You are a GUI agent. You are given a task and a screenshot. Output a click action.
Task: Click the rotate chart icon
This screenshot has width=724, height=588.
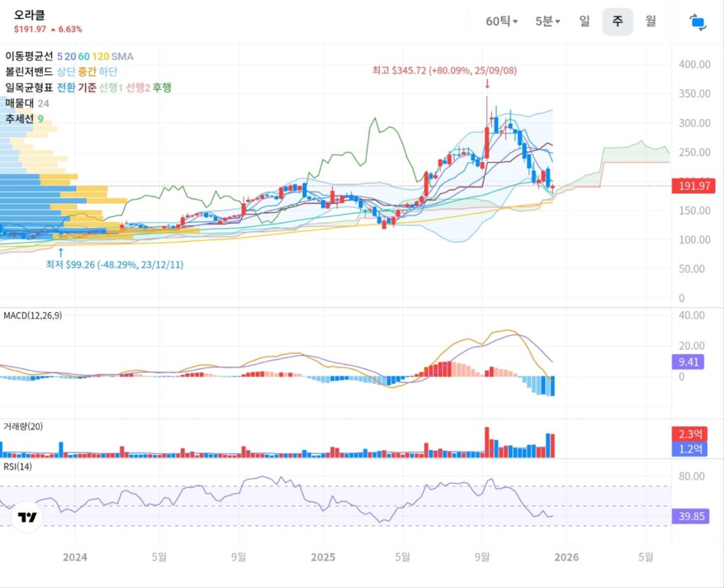(698, 22)
